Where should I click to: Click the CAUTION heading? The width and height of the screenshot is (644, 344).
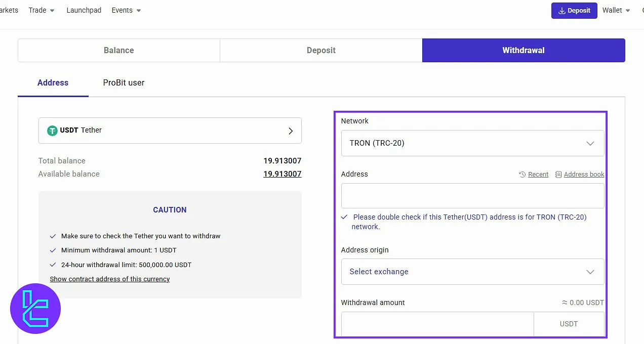click(x=170, y=210)
